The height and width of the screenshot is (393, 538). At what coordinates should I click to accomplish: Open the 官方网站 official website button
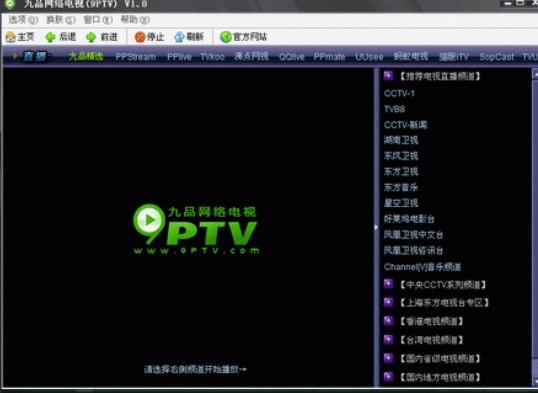(243, 37)
